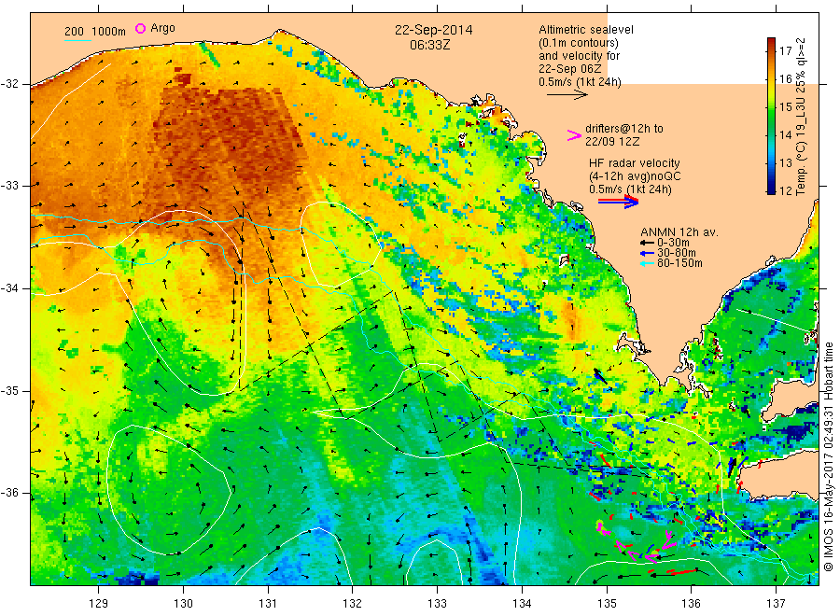Click the longitude axis label '130'

point(183,604)
